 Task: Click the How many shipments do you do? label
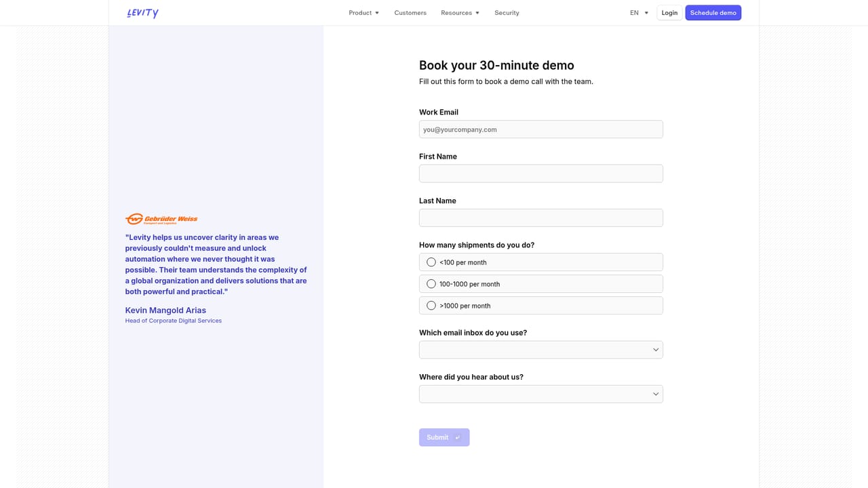point(477,245)
